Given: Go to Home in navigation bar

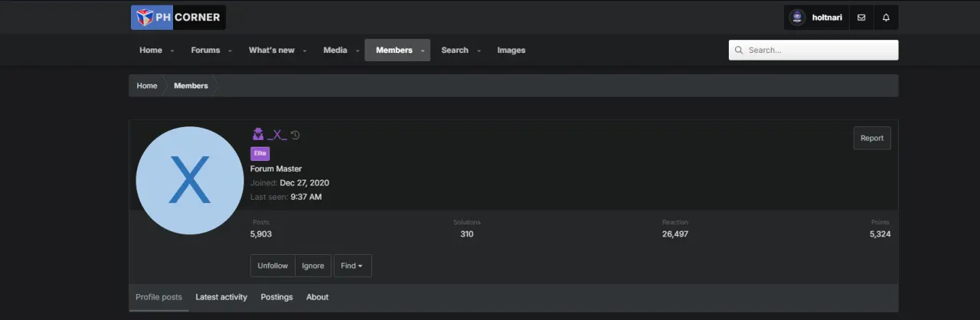Looking at the screenshot, I should tap(151, 50).
